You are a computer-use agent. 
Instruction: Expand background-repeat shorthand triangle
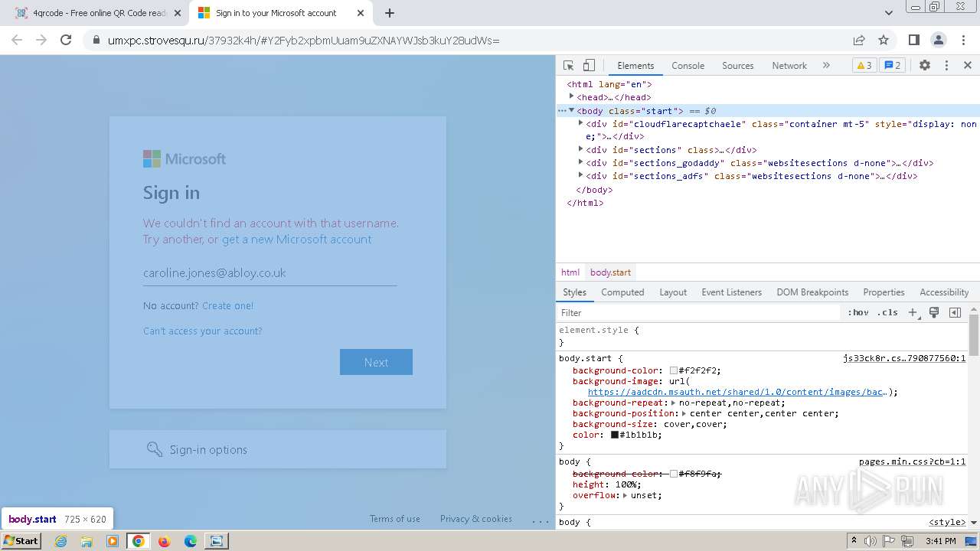(x=673, y=403)
